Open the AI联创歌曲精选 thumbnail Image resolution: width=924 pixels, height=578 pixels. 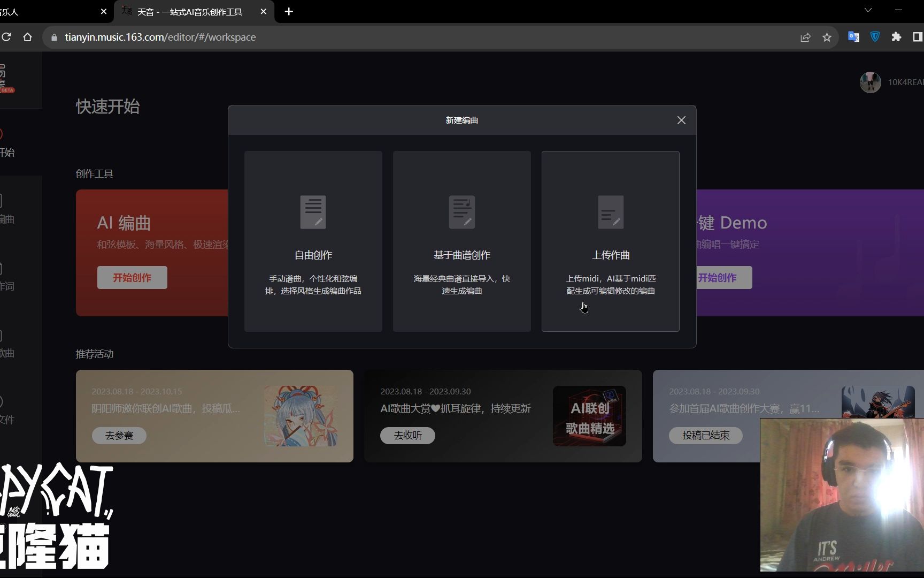[x=589, y=416]
